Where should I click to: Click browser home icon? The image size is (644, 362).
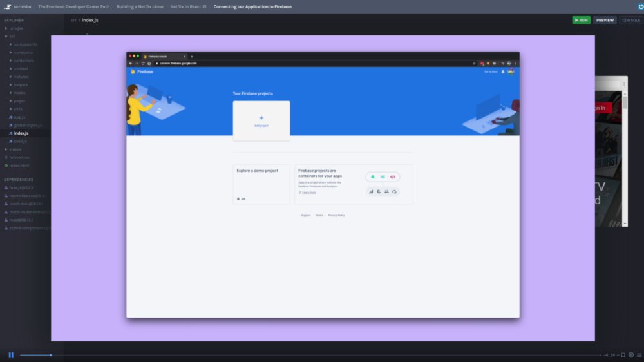tap(149, 63)
